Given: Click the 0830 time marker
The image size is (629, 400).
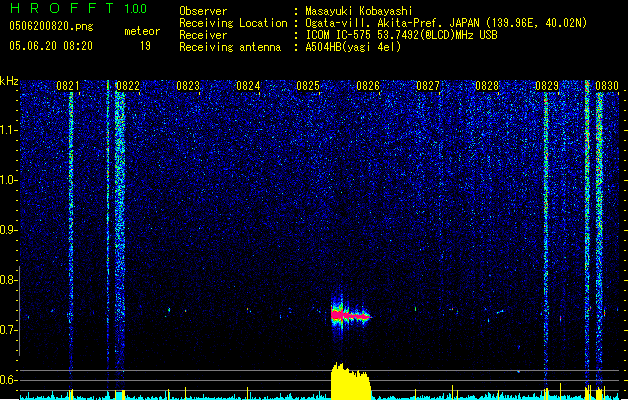Looking at the screenshot, I should click(607, 86).
